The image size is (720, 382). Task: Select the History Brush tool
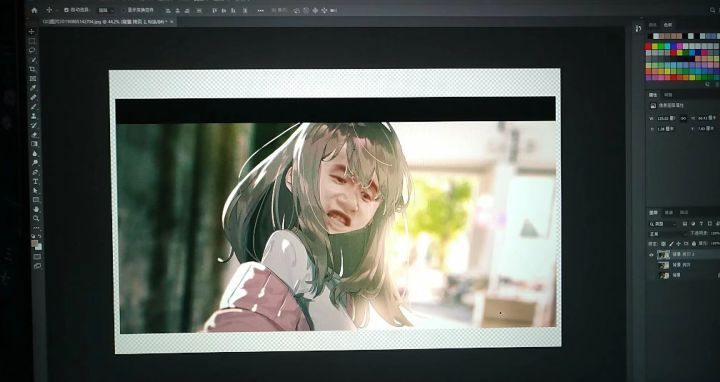point(34,125)
